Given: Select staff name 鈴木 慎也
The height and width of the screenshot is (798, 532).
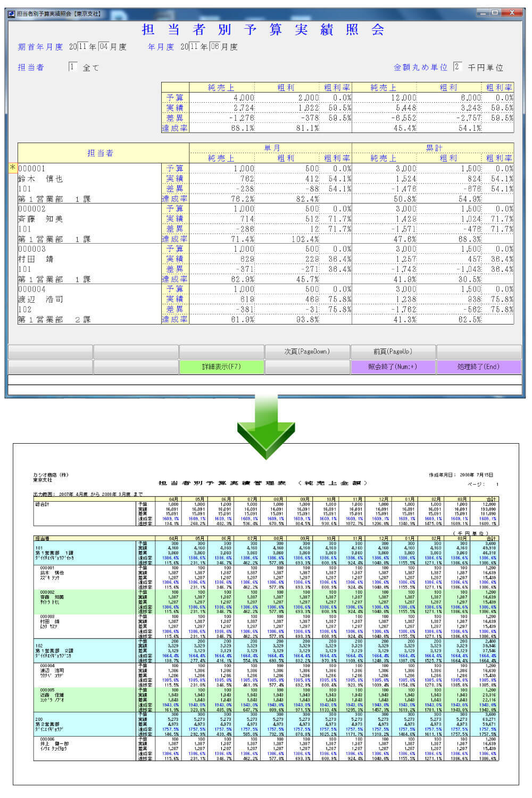Looking at the screenshot, I should 40,179.
